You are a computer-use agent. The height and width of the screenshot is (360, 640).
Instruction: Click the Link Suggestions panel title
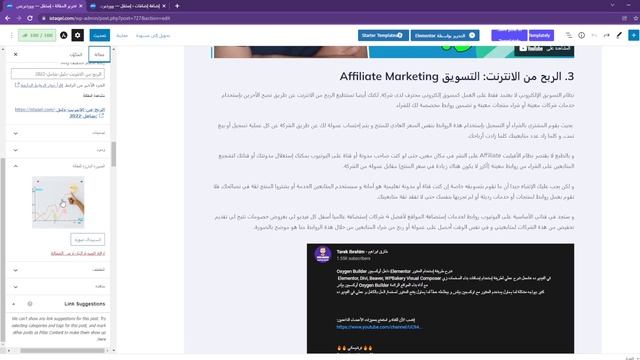(x=85, y=304)
